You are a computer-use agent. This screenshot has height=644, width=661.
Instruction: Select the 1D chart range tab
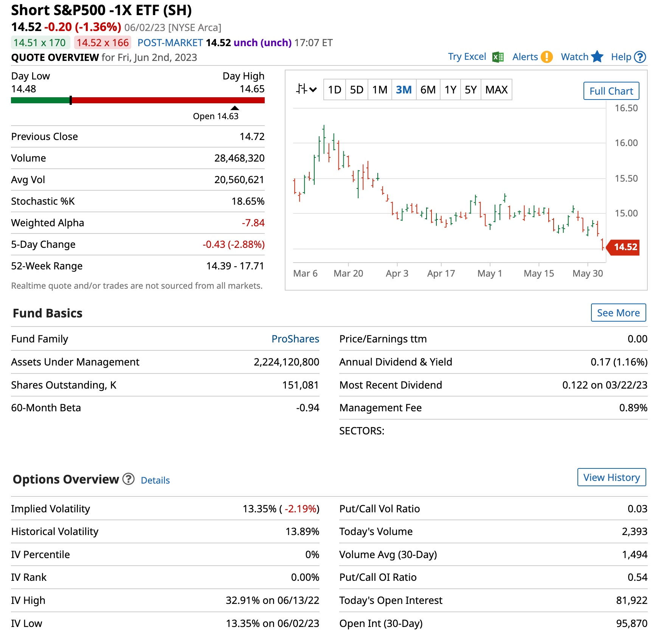point(335,90)
